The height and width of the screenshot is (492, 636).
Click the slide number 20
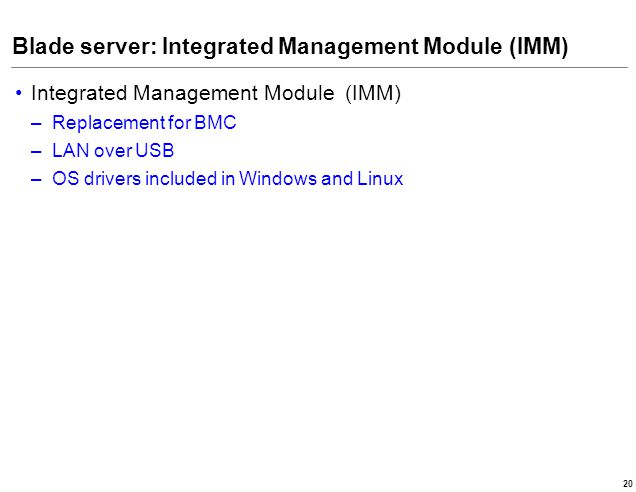[x=627, y=483]
